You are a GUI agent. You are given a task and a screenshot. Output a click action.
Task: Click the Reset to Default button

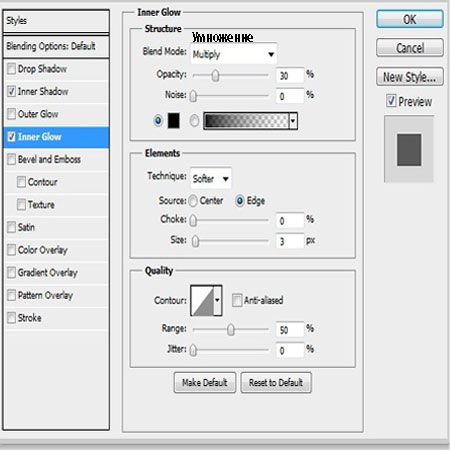pos(276,383)
